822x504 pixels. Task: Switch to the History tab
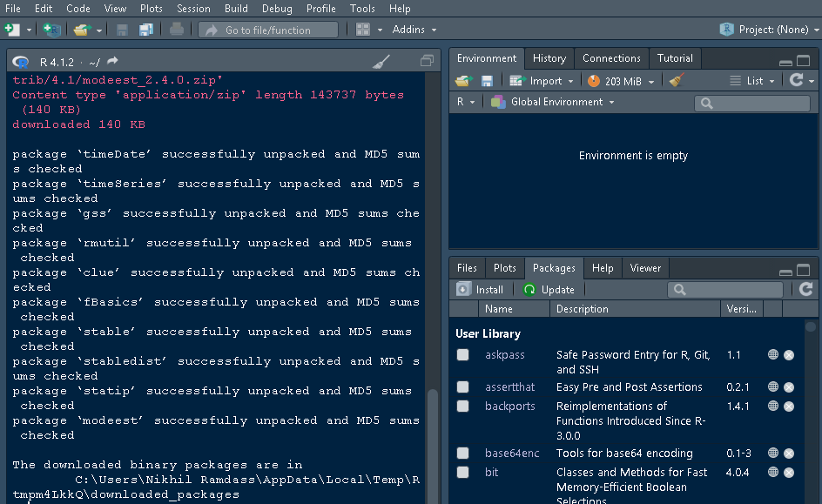click(549, 58)
